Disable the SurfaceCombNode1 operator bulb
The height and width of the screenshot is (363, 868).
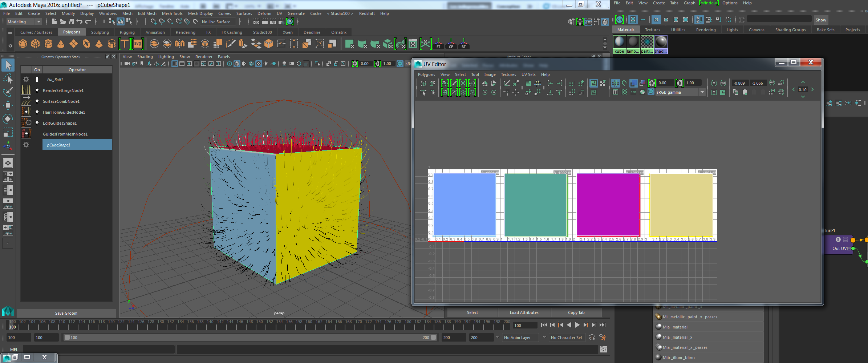[x=37, y=101]
